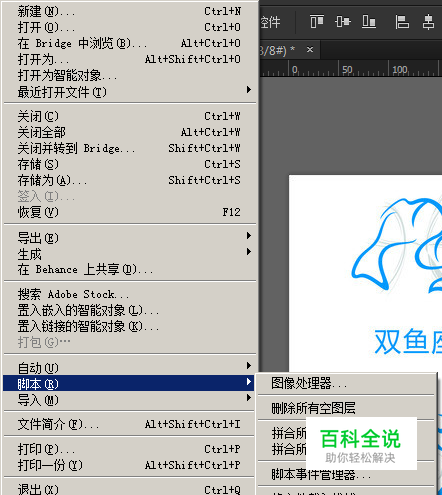Click the align left edges icon
This screenshot has height=495, width=442.
[402, 22]
